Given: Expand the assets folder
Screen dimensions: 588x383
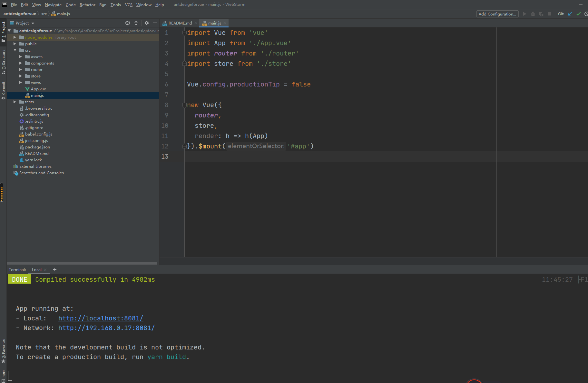Looking at the screenshot, I should click(21, 56).
